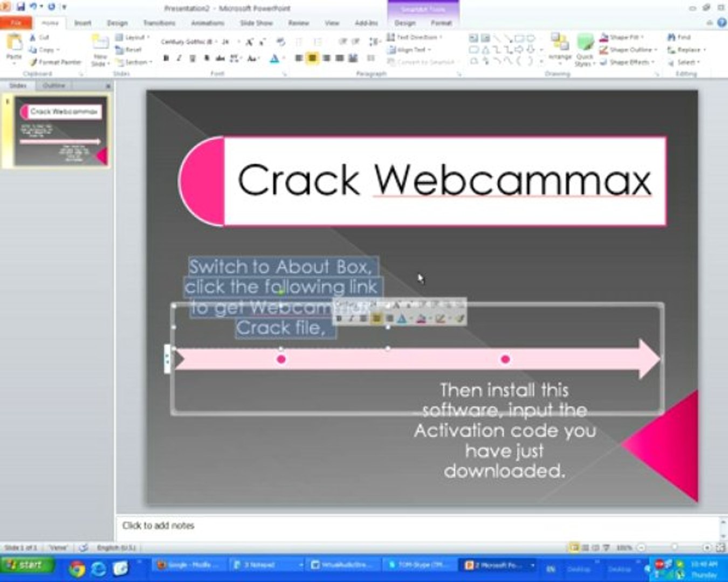Click the Format Painter button
The width and height of the screenshot is (728, 582).
pyautogui.click(x=56, y=62)
